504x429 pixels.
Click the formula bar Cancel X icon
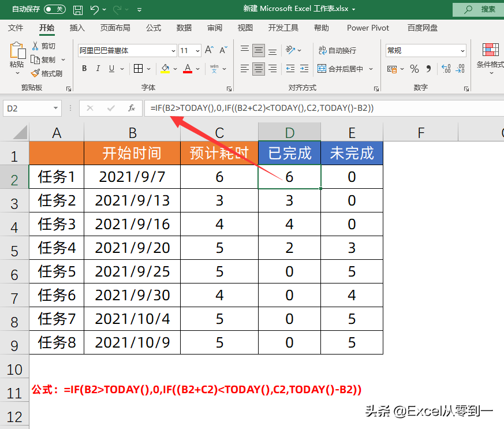[x=90, y=109]
